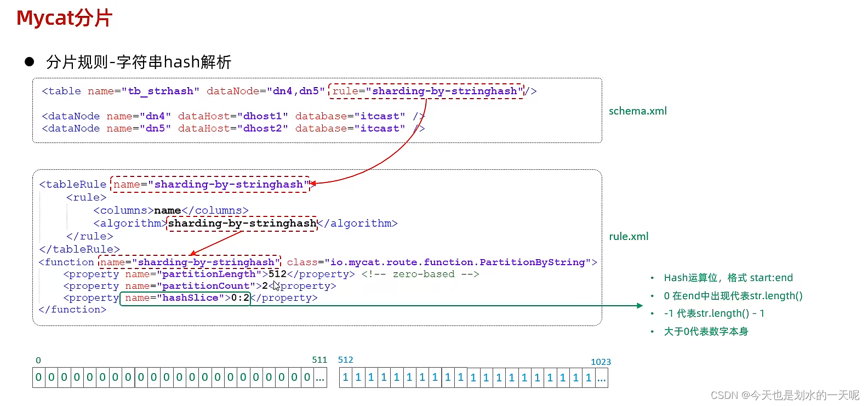868x406 pixels.
Task: Click the hashSlice property "0:2"
Action: click(240, 298)
